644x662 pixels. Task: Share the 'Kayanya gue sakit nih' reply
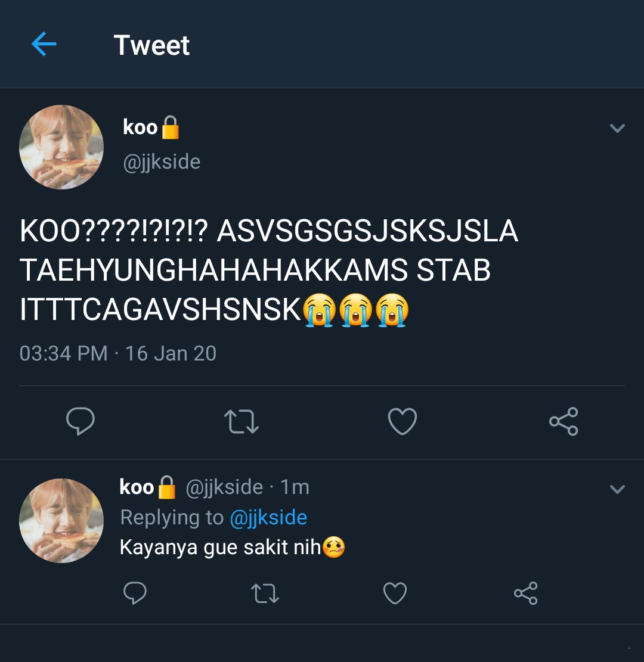(526, 593)
